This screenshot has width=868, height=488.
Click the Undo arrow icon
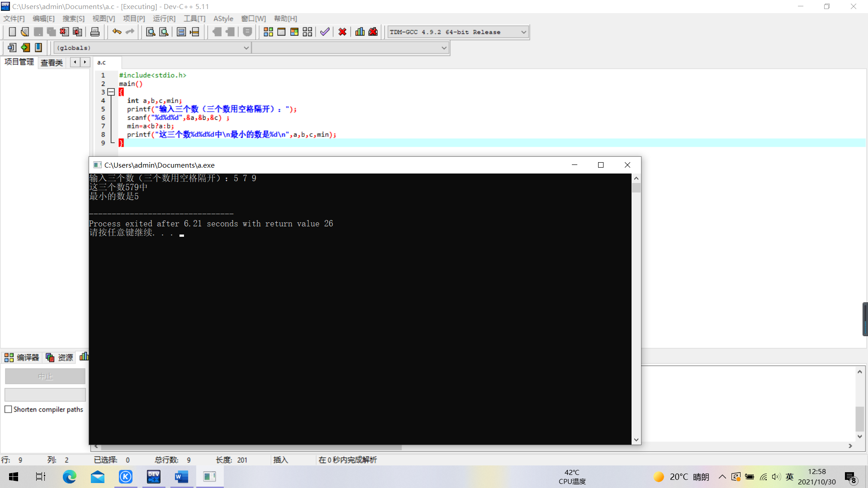point(117,32)
